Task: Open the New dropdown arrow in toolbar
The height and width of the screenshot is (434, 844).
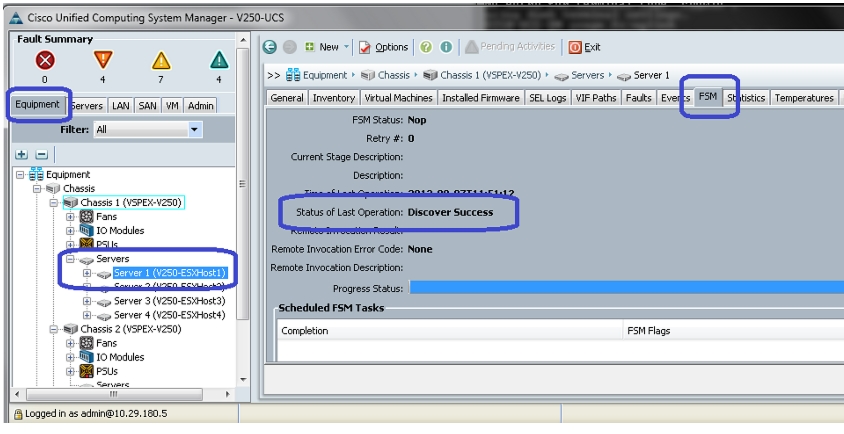Action: tap(346, 47)
